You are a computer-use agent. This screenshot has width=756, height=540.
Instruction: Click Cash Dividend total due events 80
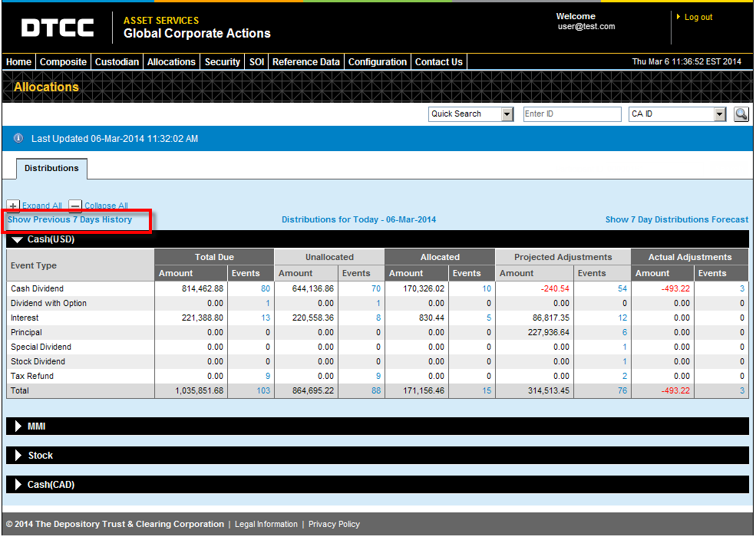tap(266, 289)
